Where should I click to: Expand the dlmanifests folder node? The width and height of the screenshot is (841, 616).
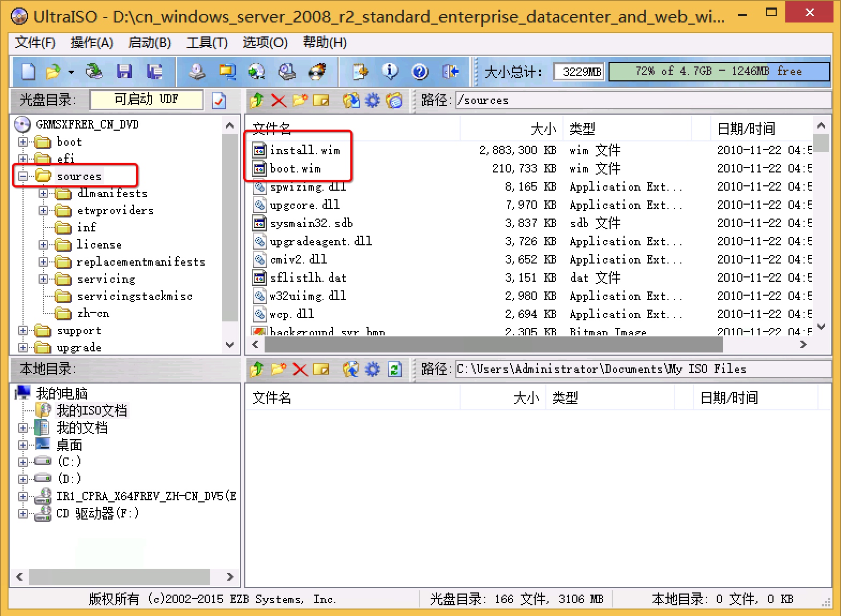coord(43,193)
